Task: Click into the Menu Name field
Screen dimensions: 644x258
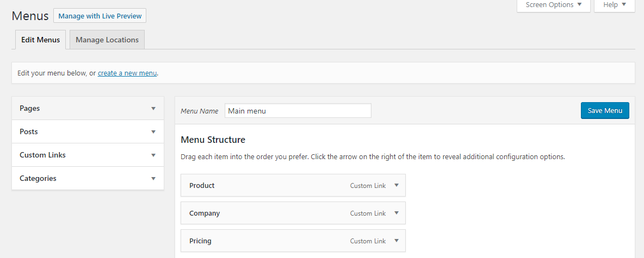Action: 298,111
